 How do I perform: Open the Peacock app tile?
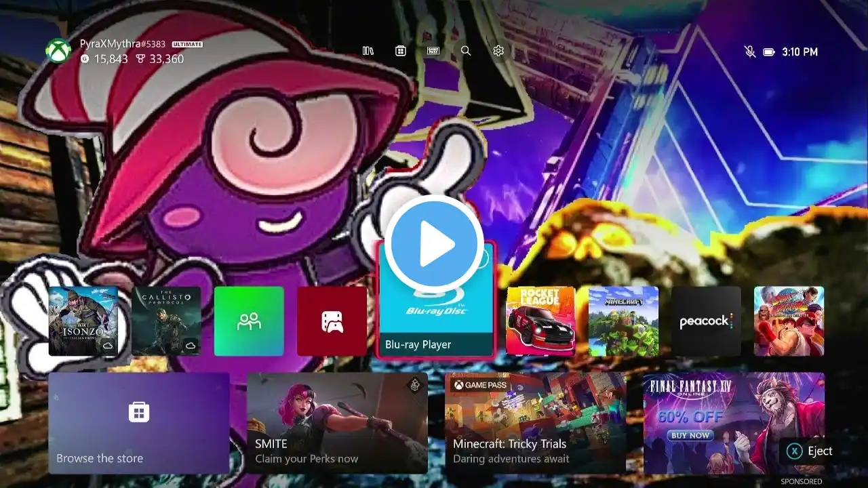click(706, 321)
